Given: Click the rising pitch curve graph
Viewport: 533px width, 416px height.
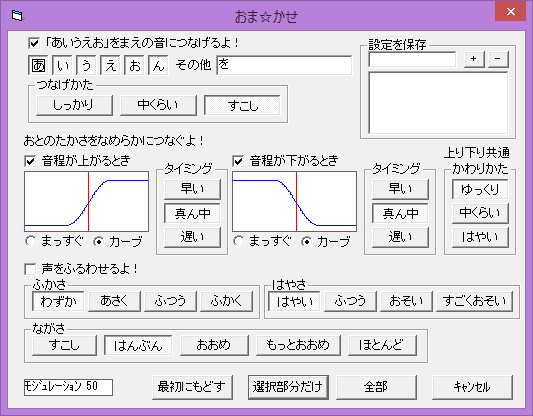Looking at the screenshot, I should point(86,202).
